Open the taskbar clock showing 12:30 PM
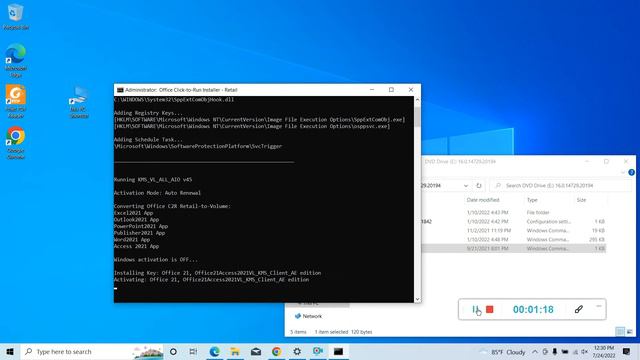640x360 pixels. 604,351
